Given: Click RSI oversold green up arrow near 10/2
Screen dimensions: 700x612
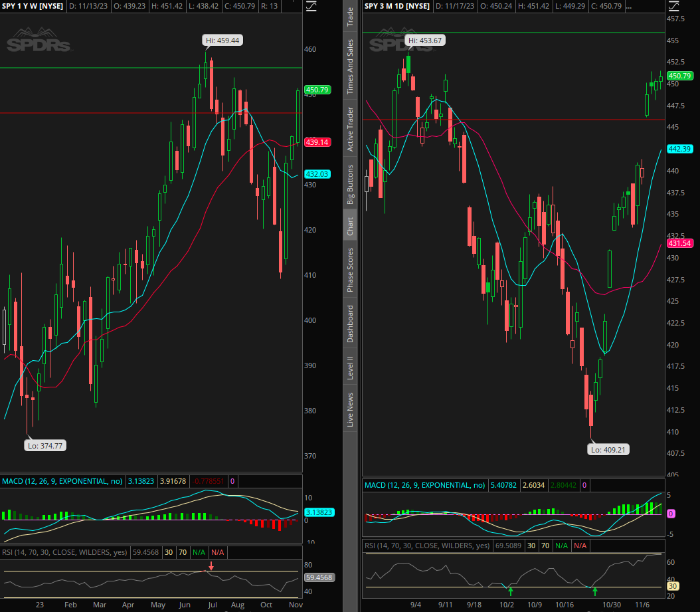Looking at the screenshot, I should click(x=511, y=591).
